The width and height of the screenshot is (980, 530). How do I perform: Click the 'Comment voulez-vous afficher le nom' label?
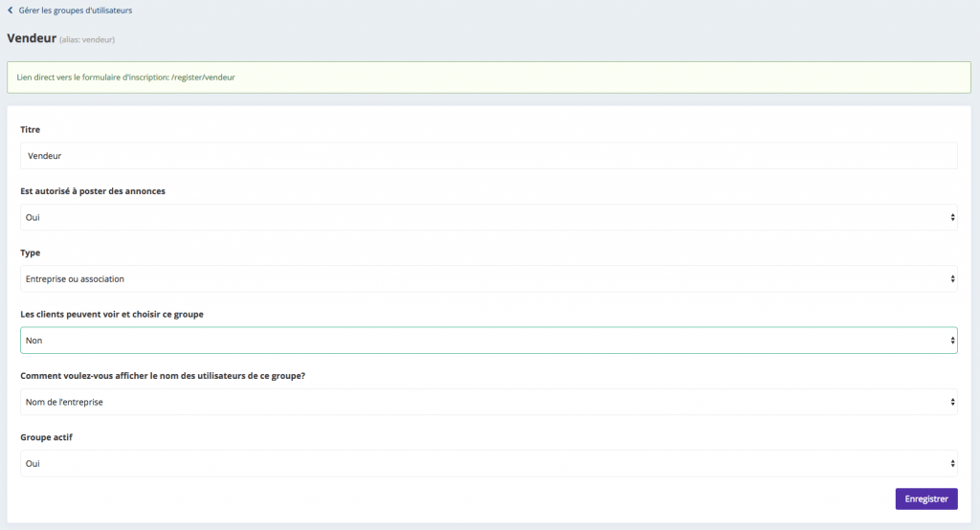(x=163, y=376)
